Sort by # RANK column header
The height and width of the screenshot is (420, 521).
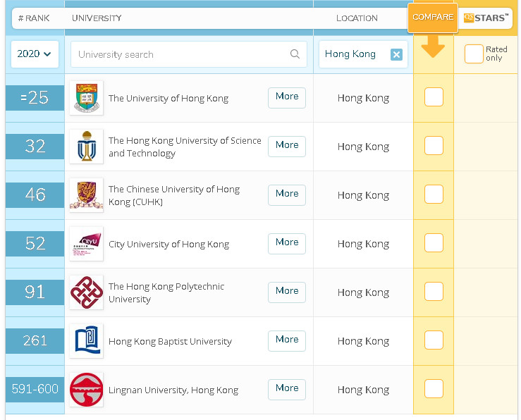(x=34, y=18)
